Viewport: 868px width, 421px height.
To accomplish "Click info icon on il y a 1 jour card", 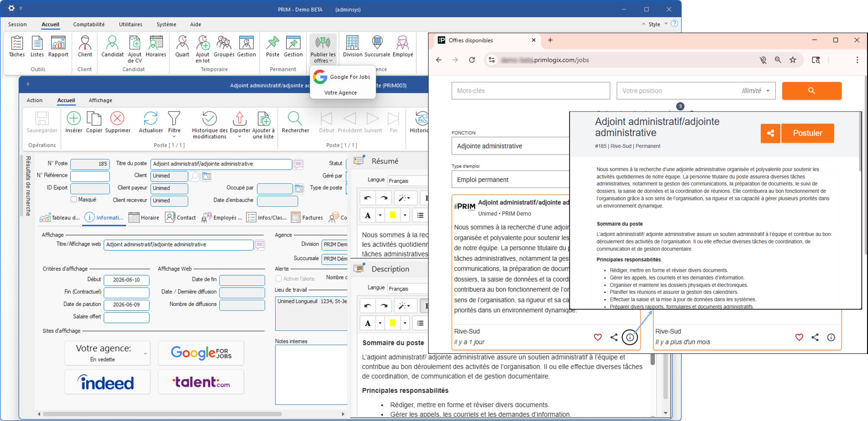I will 630,337.
